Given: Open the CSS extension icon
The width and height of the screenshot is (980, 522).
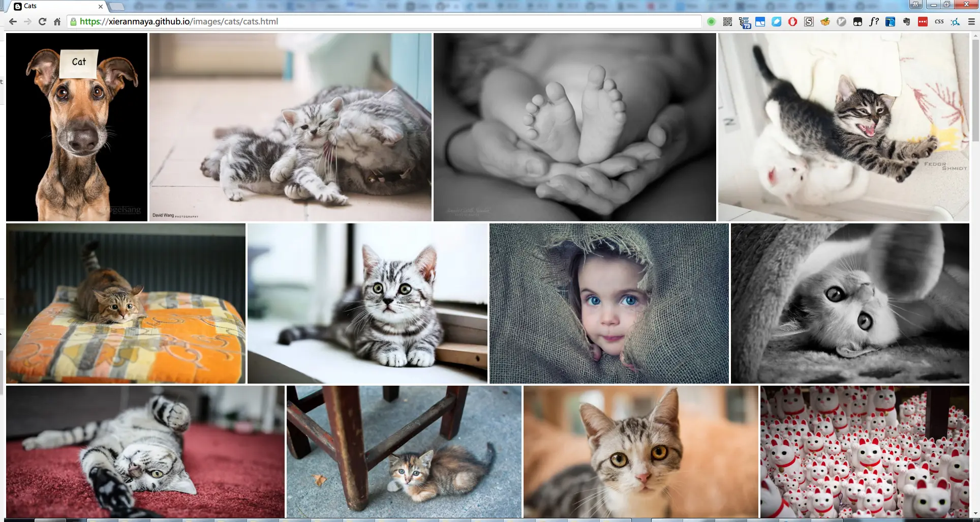Looking at the screenshot, I should [939, 22].
